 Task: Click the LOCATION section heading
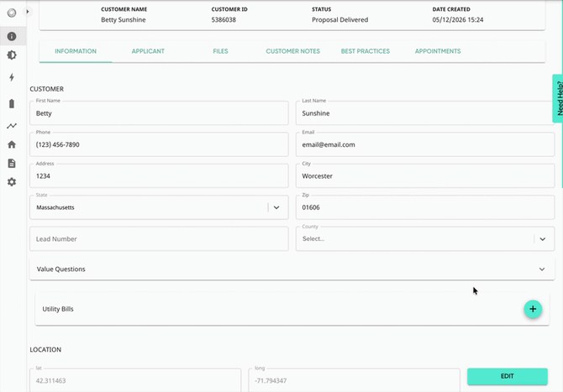coord(45,350)
